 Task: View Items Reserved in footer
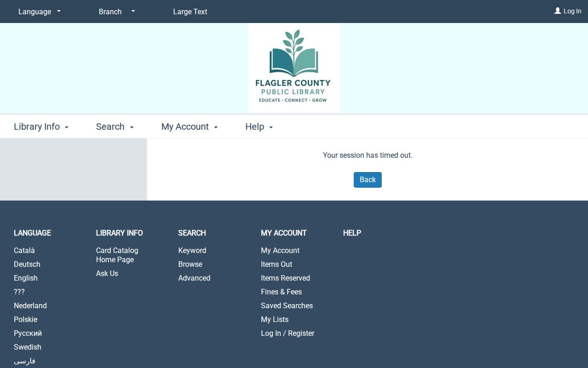tap(285, 278)
